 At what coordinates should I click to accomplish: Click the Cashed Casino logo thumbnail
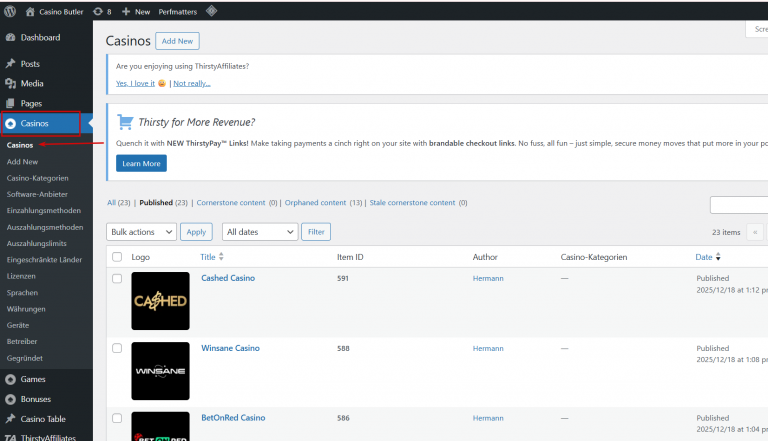[x=160, y=301]
